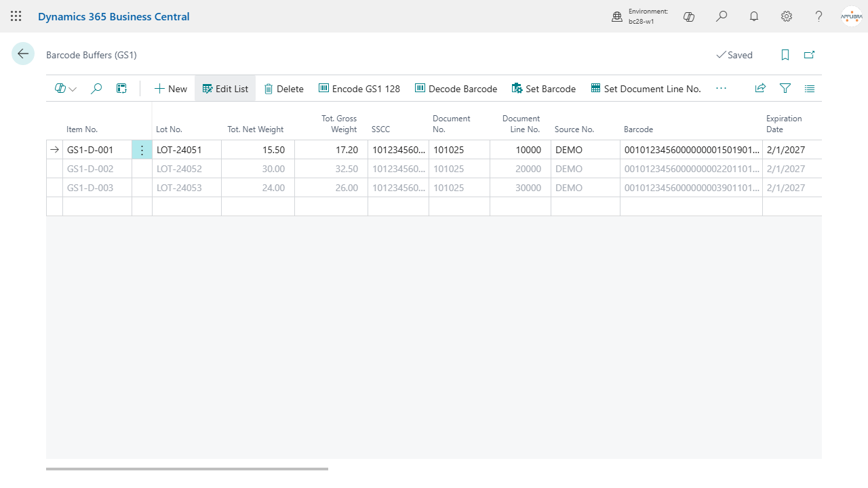Share the list using the share icon
Viewport: 868px width, 488px height.
click(760, 88)
